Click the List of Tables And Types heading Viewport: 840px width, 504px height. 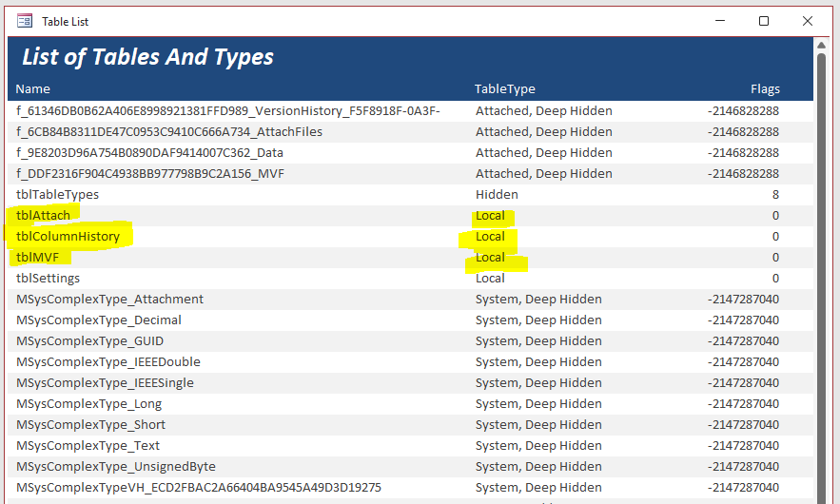point(147,57)
